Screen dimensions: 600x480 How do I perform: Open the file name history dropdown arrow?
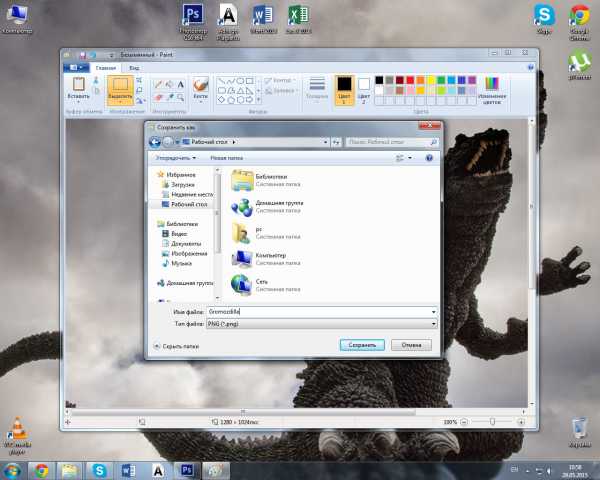coord(433,312)
